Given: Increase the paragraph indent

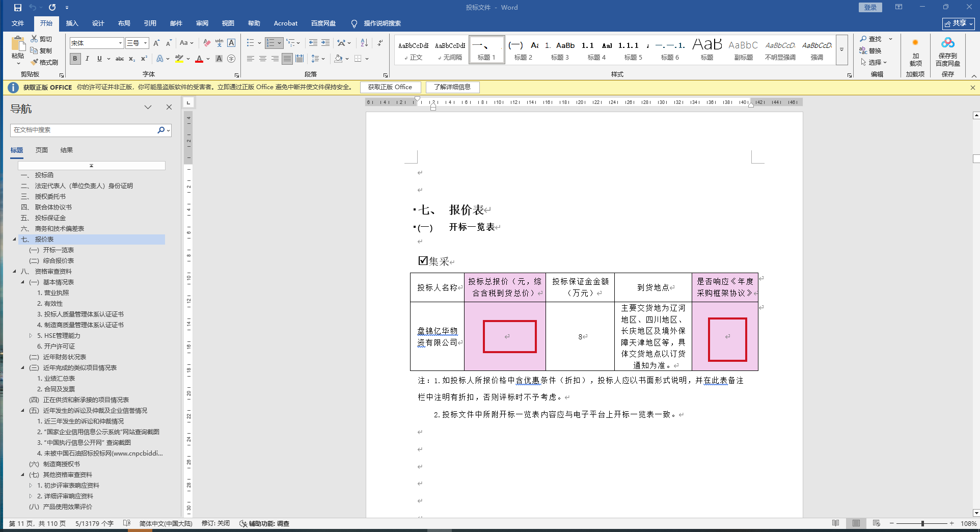Looking at the screenshot, I should 325,43.
